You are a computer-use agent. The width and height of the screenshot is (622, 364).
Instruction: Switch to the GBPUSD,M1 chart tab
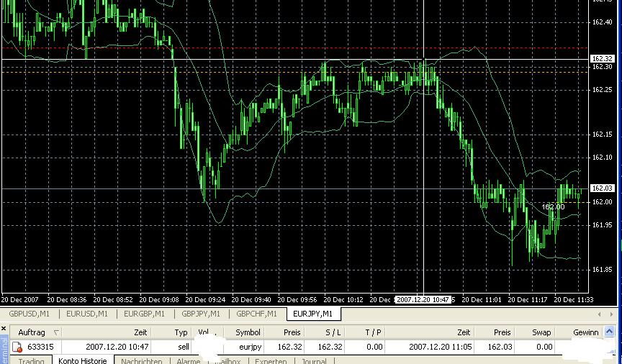tap(30, 314)
